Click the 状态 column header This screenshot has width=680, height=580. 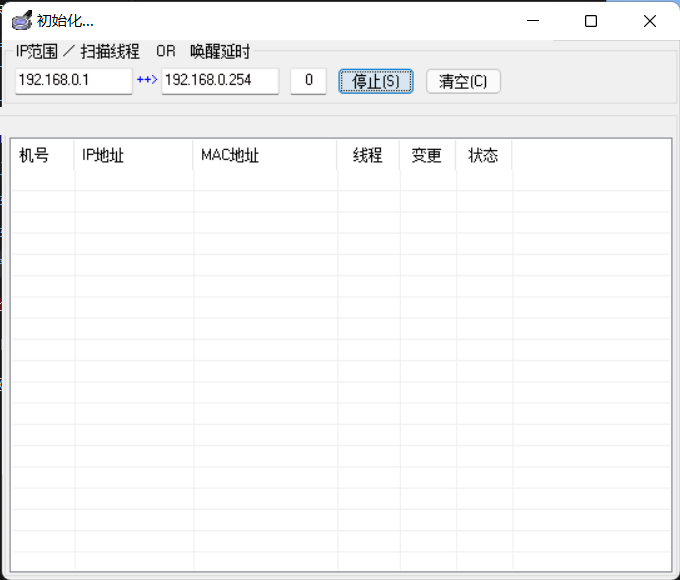484,156
